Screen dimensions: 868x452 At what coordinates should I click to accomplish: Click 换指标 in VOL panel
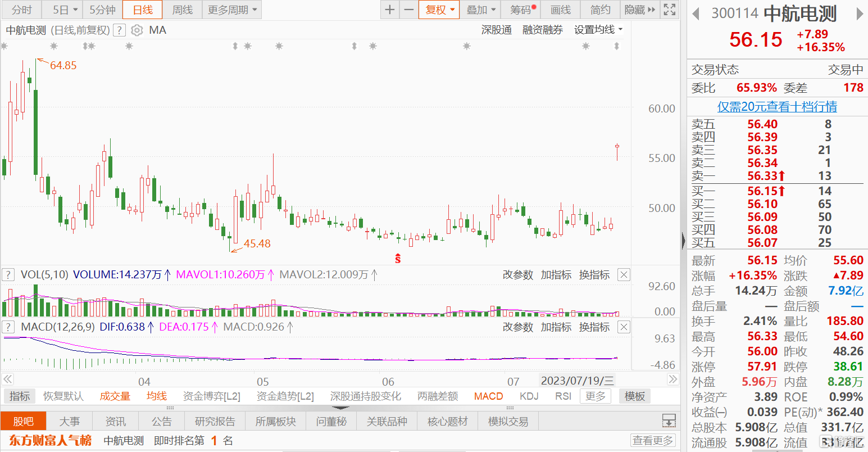pyautogui.click(x=594, y=275)
